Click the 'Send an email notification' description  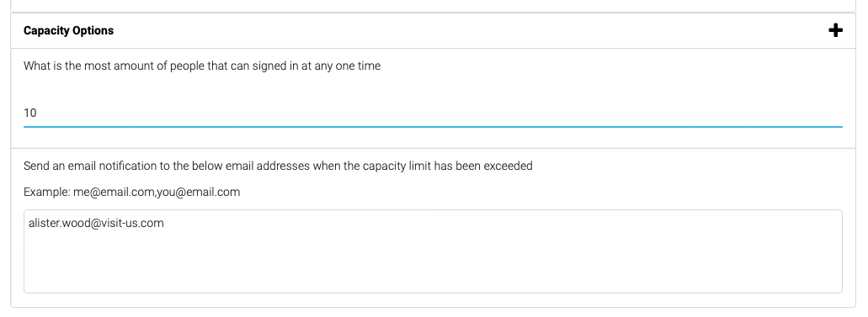tap(278, 166)
